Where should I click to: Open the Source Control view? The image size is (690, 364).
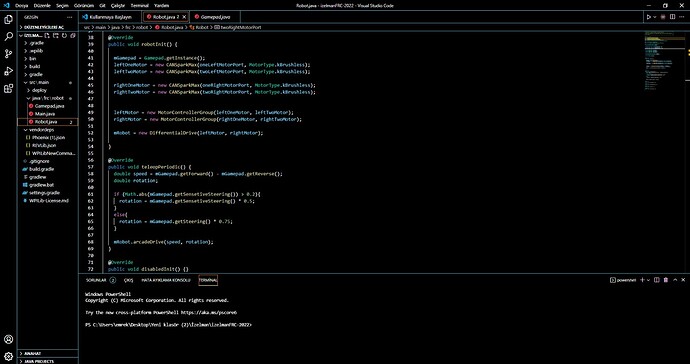(x=8, y=54)
